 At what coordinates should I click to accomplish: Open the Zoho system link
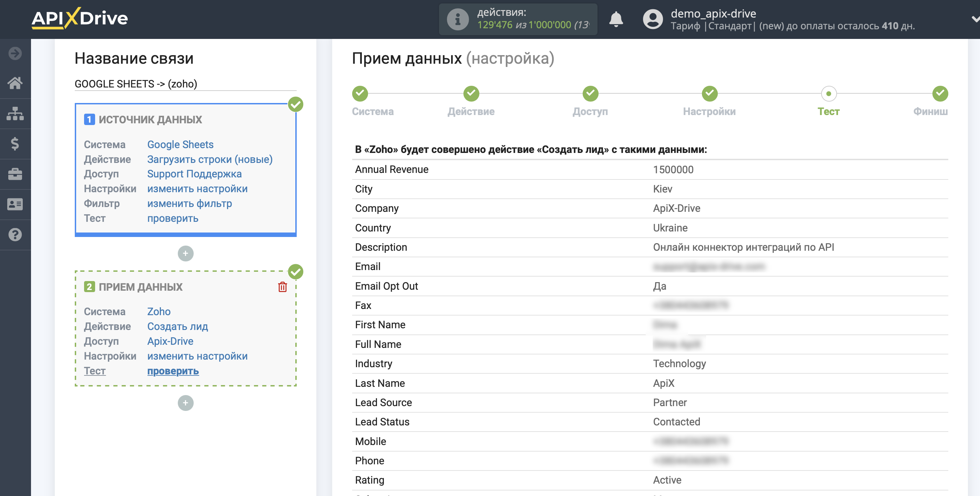159,311
